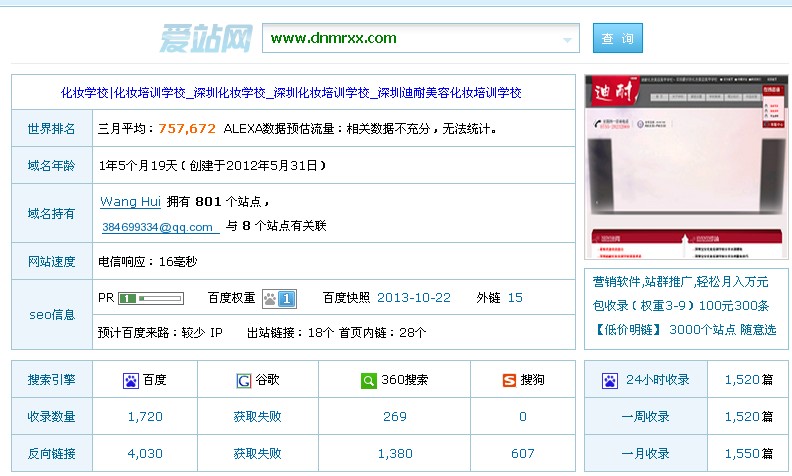Click the 网站速度 row label
The width and height of the screenshot is (792, 476).
pyautogui.click(x=52, y=261)
